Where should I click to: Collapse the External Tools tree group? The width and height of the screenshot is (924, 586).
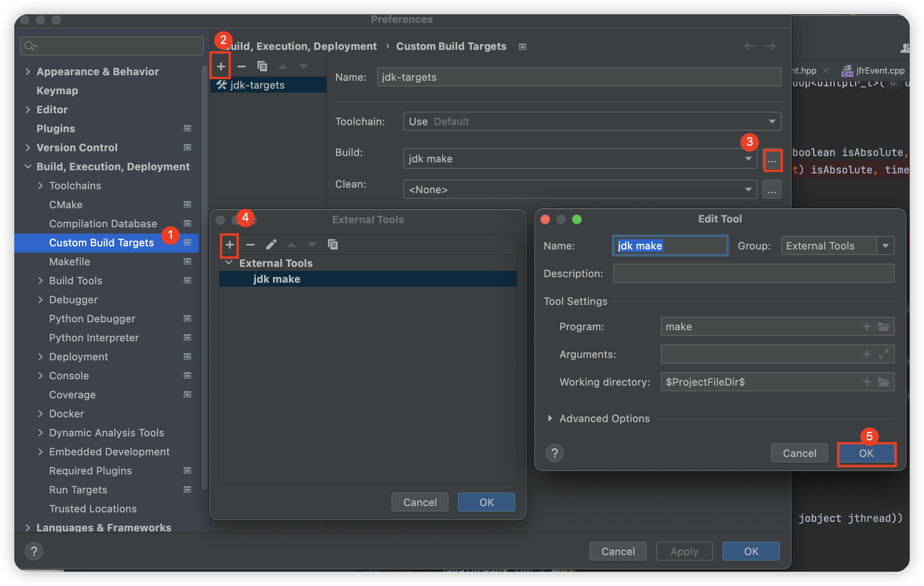(x=229, y=263)
